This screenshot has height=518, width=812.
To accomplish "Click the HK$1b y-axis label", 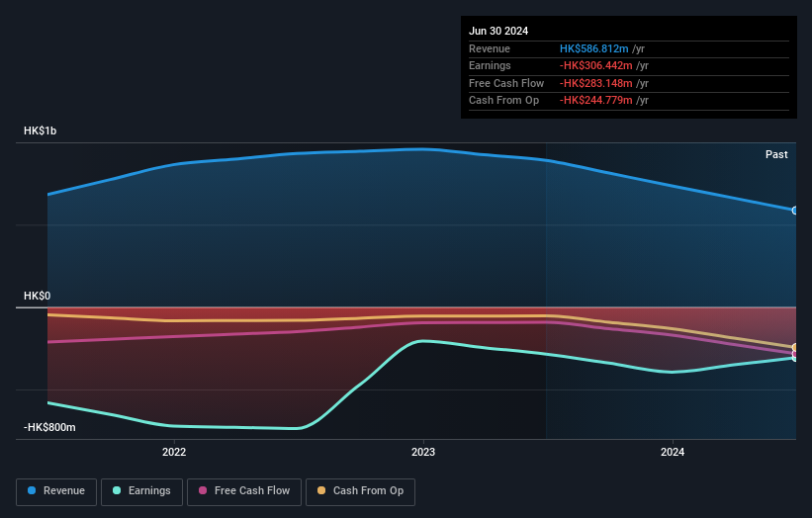I will pos(40,130).
